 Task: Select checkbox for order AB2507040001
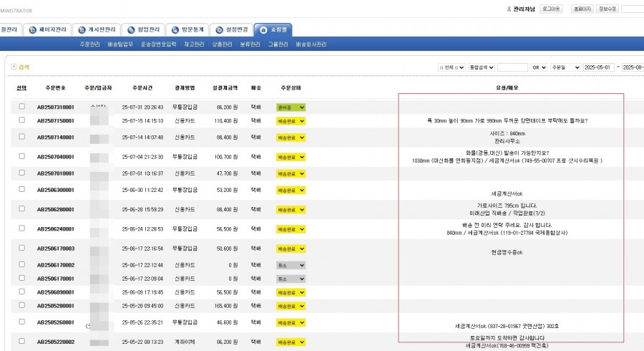pos(21,156)
